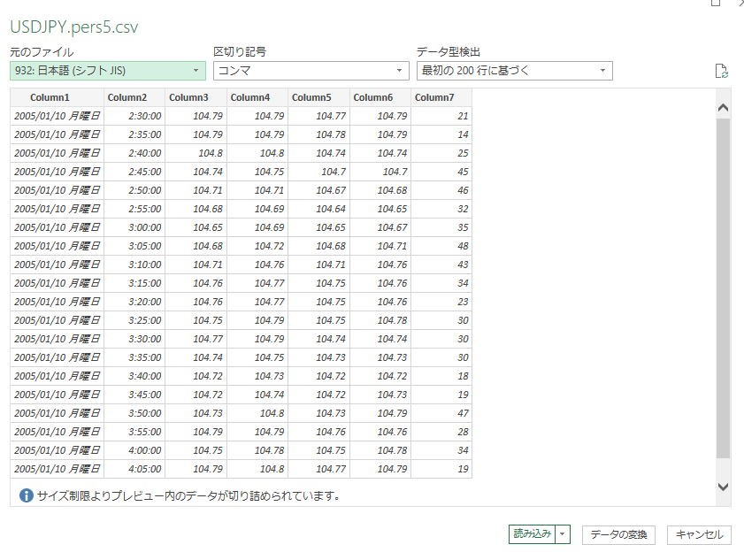The height and width of the screenshot is (560, 744).
Task: Click the scrollbar up arrow
Action: coord(723,108)
